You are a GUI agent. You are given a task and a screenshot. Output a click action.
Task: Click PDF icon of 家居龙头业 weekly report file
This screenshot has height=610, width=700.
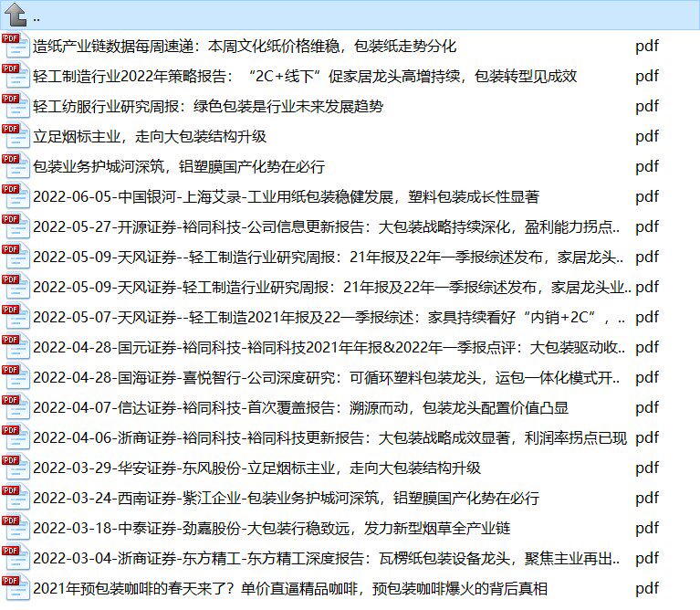[16, 287]
